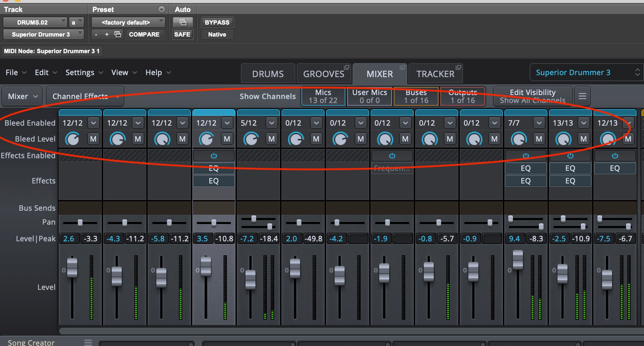Toggle effects power icon on the 12/13 channel
This screenshot has height=346, width=644.
click(615, 156)
